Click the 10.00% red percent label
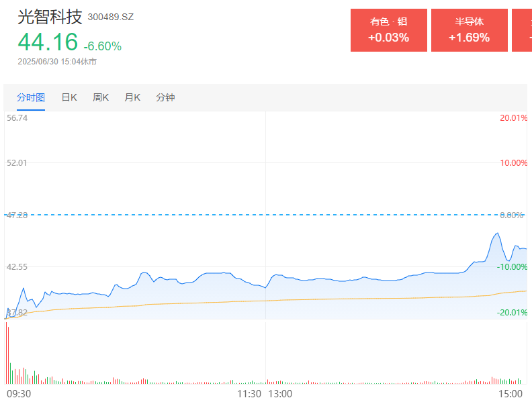This screenshot has height=402, width=532. click(513, 162)
